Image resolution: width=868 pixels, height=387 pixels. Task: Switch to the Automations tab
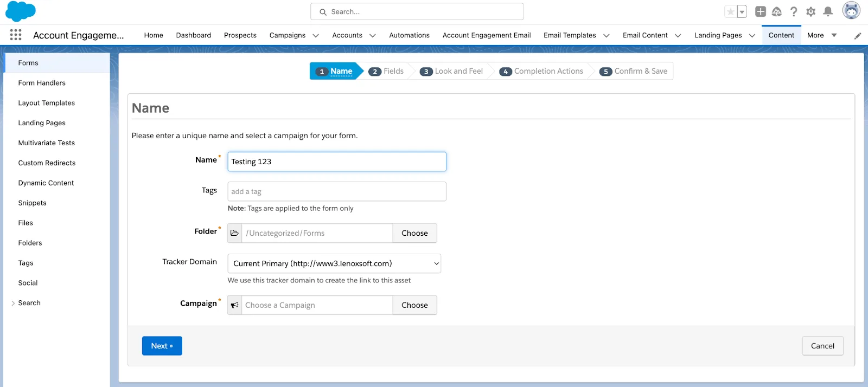coord(410,35)
